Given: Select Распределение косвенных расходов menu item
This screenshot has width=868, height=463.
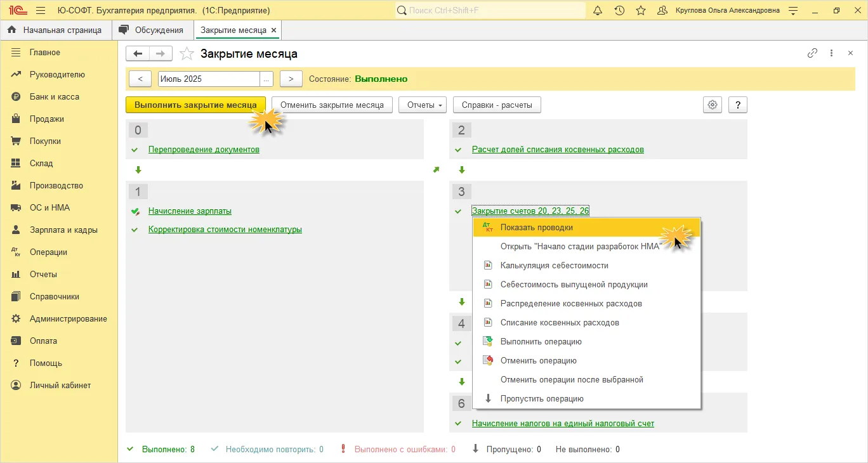Looking at the screenshot, I should coord(586,303).
